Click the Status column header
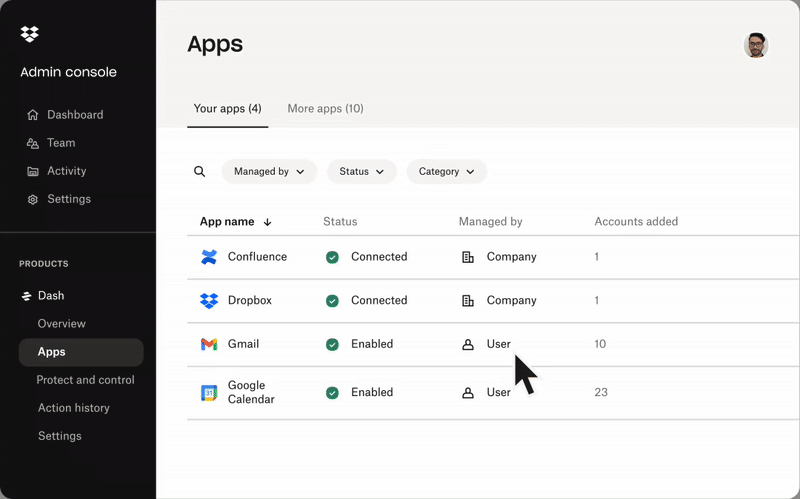Image resolution: width=800 pixels, height=499 pixels. tap(340, 221)
